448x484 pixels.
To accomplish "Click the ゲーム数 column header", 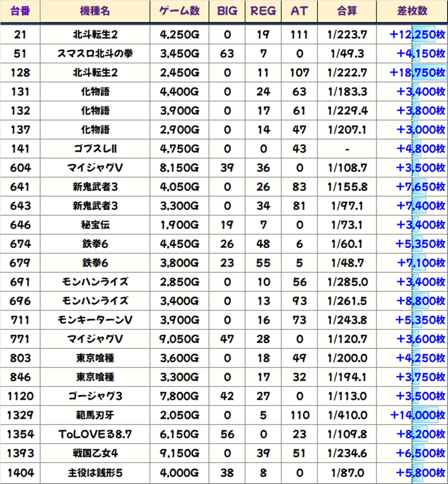I will (179, 11).
